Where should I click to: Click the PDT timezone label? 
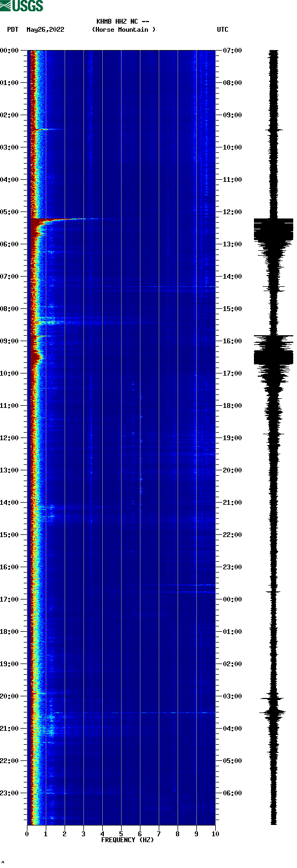(13, 30)
